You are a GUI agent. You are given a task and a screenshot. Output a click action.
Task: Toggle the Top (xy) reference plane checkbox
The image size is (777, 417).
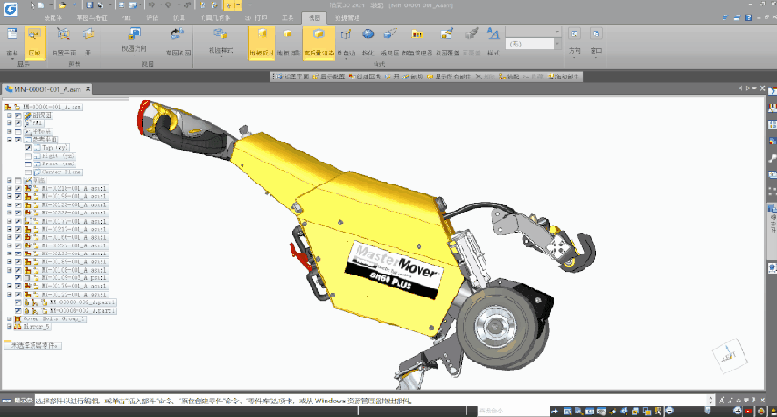30,149
